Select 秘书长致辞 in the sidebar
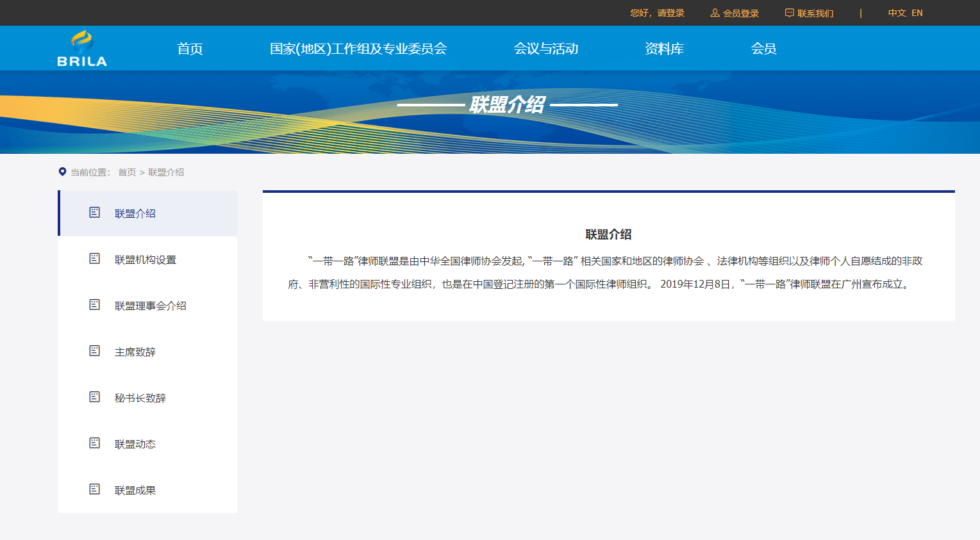Screen dimensions: 980x540 click(x=140, y=398)
